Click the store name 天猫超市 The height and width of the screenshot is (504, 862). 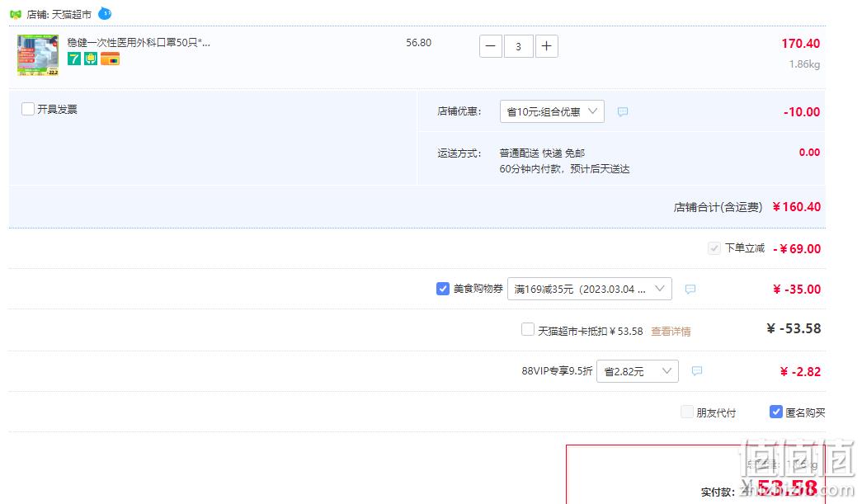tap(72, 14)
